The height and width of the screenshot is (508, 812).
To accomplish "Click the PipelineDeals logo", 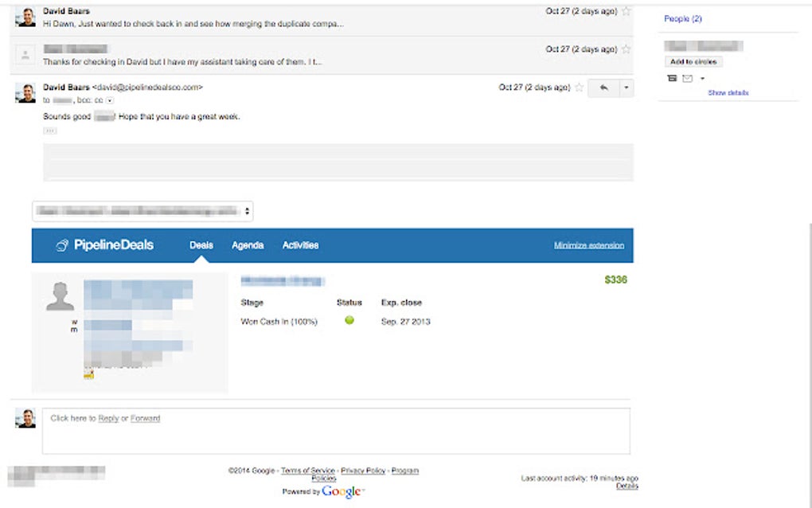I will (x=104, y=245).
